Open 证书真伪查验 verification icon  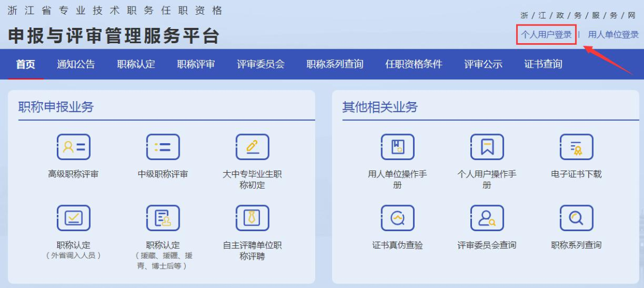click(397, 218)
